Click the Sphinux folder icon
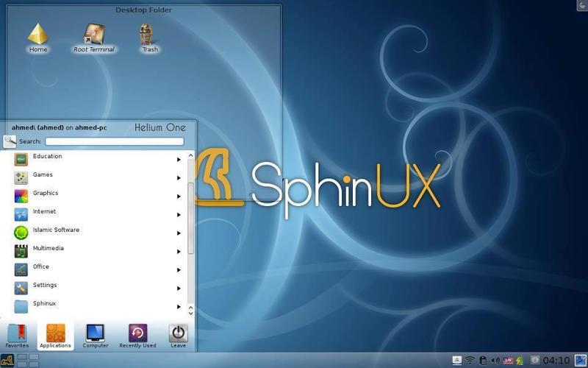The image size is (588, 368). (x=21, y=307)
